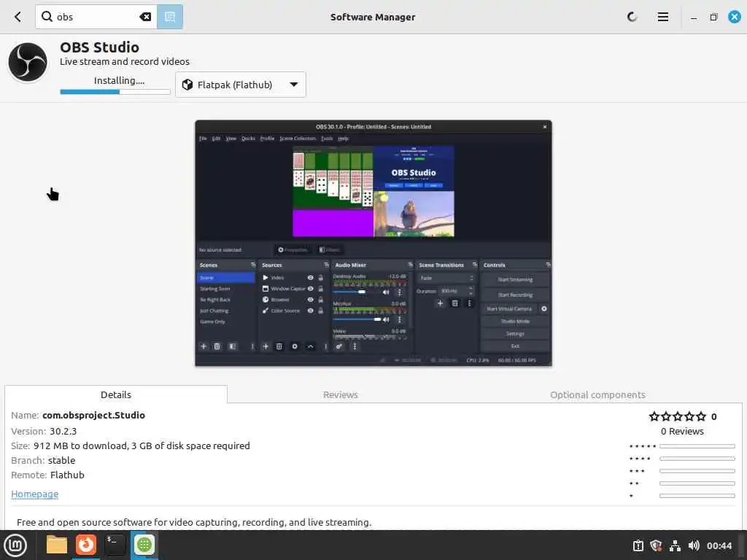Open the Linux Mint start menu
Screen dimensions: 747x560
(15, 545)
